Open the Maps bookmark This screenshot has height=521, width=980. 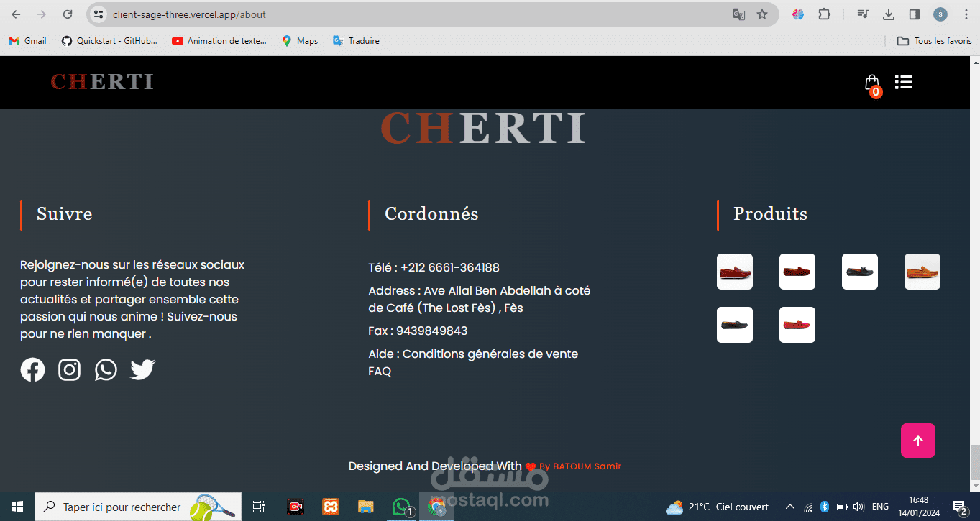(x=300, y=41)
